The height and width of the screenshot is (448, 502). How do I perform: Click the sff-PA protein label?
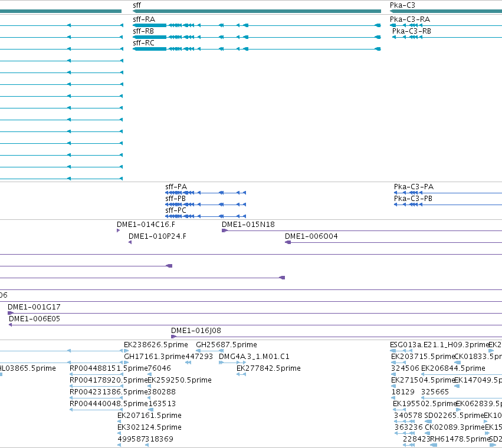point(176,186)
